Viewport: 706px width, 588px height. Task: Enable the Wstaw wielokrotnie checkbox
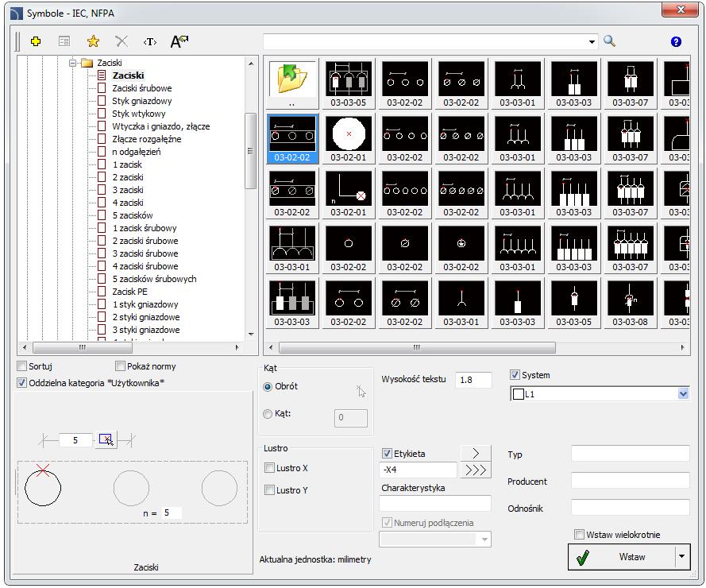[579, 535]
